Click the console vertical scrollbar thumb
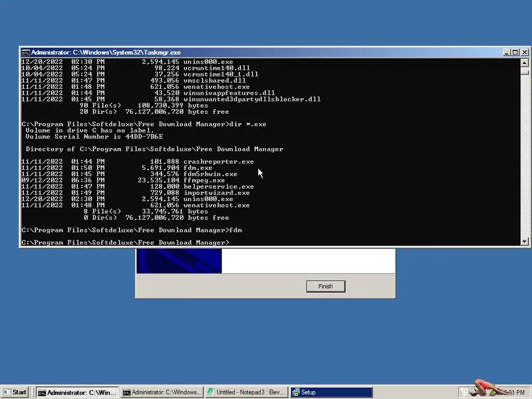The image size is (532, 399). (524, 72)
